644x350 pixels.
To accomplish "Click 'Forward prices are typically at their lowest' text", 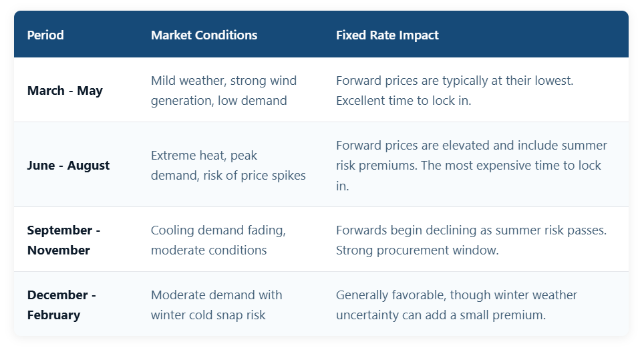I will 454,81.
